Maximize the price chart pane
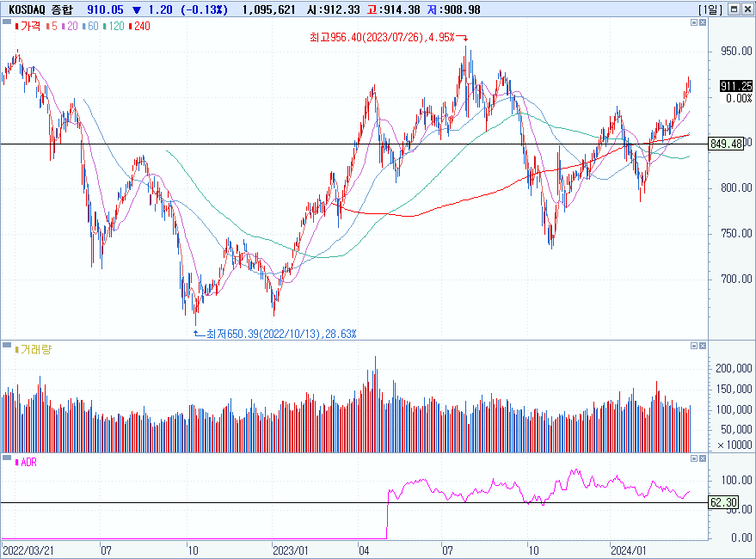The image size is (756, 559). tap(694, 22)
